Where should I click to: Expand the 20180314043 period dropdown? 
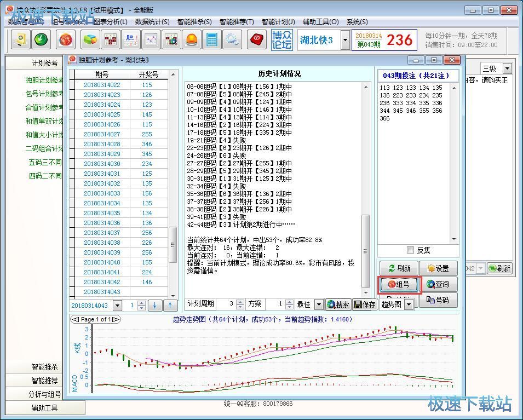(x=118, y=305)
